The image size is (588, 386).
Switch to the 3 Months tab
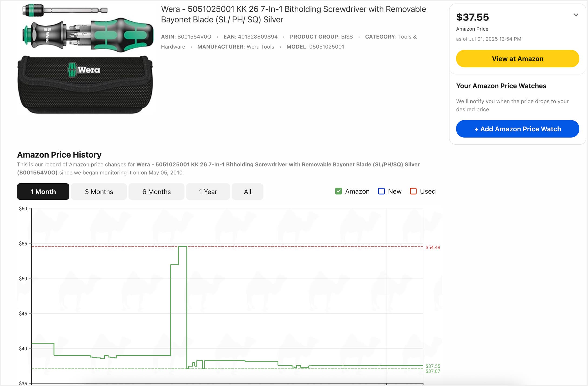[99, 192]
